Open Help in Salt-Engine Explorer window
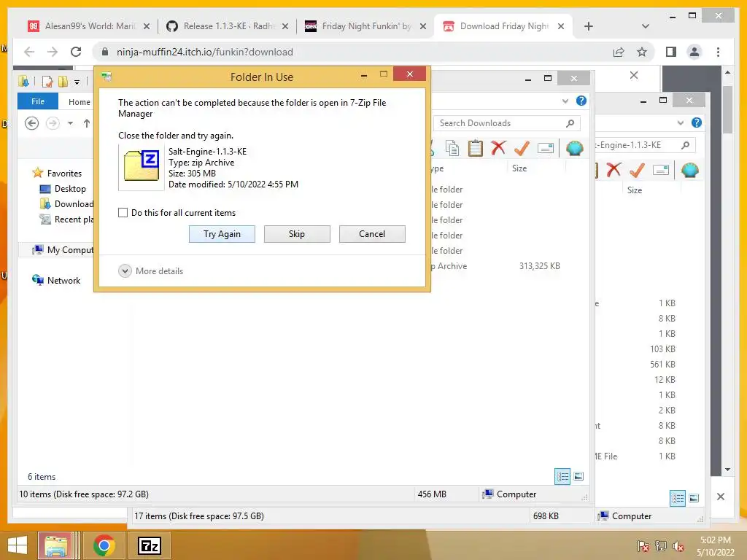Image resolution: width=747 pixels, height=560 pixels. (x=697, y=122)
